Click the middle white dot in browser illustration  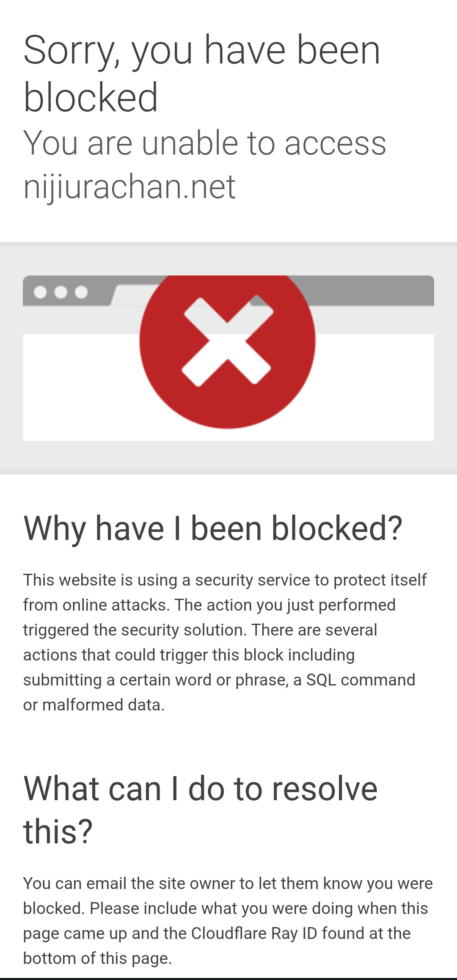click(x=61, y=292)
